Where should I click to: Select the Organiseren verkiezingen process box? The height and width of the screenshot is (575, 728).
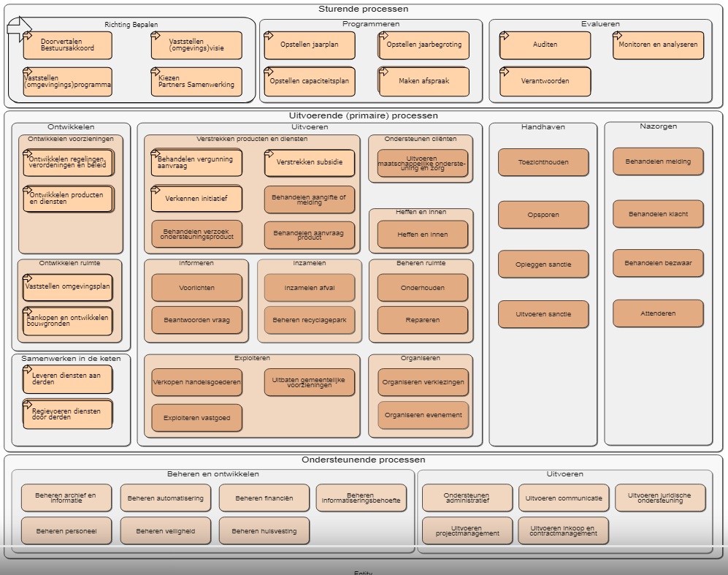tap(423, 382)
